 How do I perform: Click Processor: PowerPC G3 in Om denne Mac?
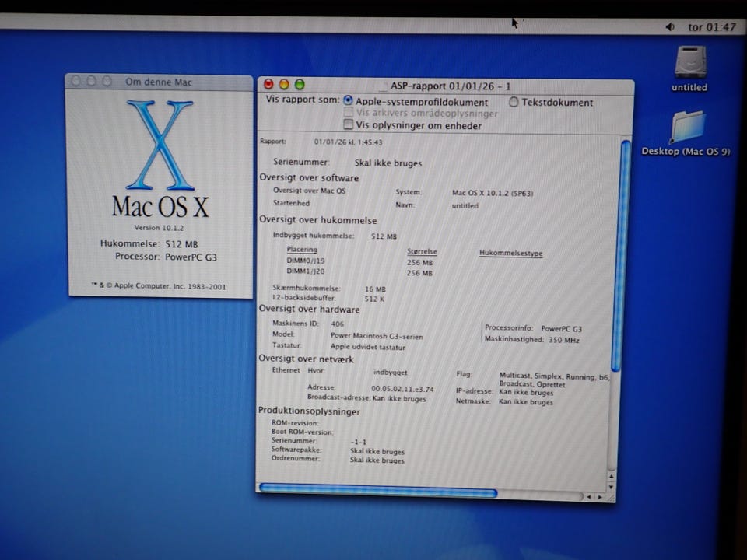(x=166, y=257)
